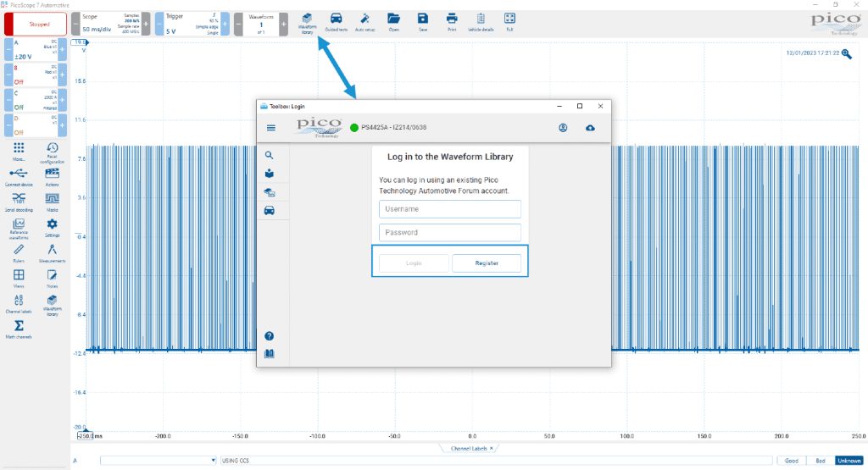Open the Measurements tool
This screenshot has width=868, height=470.
(x=52, y=254)
